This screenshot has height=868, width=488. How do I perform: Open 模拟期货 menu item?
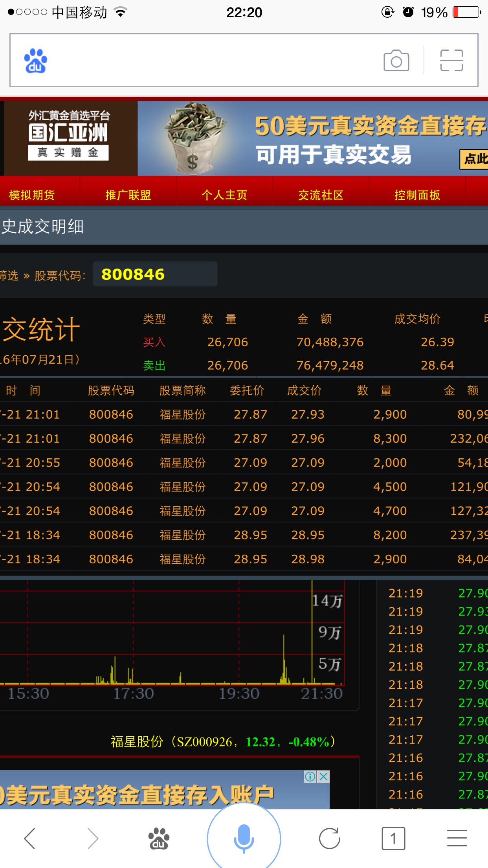(x=32, y=195)
